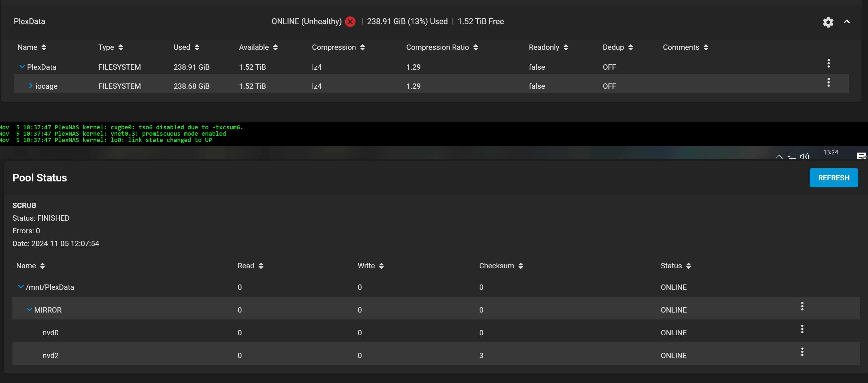Viewport: 868px width, 383px height.
Task: Sort datasets by the Readonly column
Action: (548, 47)
